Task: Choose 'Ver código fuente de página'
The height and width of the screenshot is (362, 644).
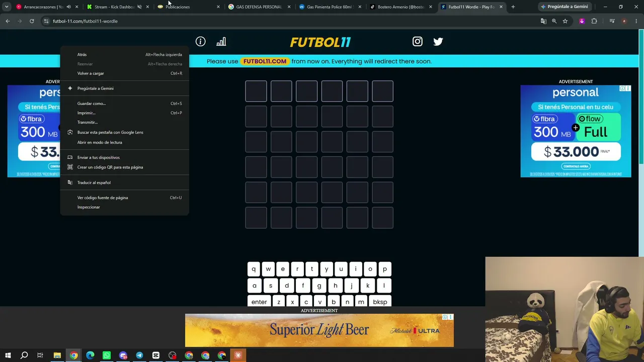Action: click(125, 198)
